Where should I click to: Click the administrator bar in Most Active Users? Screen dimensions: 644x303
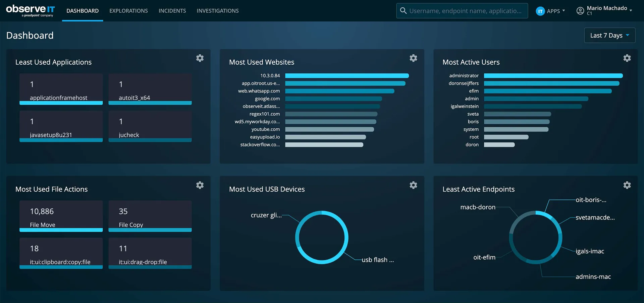pyautogui.click(x=553, y=76)
